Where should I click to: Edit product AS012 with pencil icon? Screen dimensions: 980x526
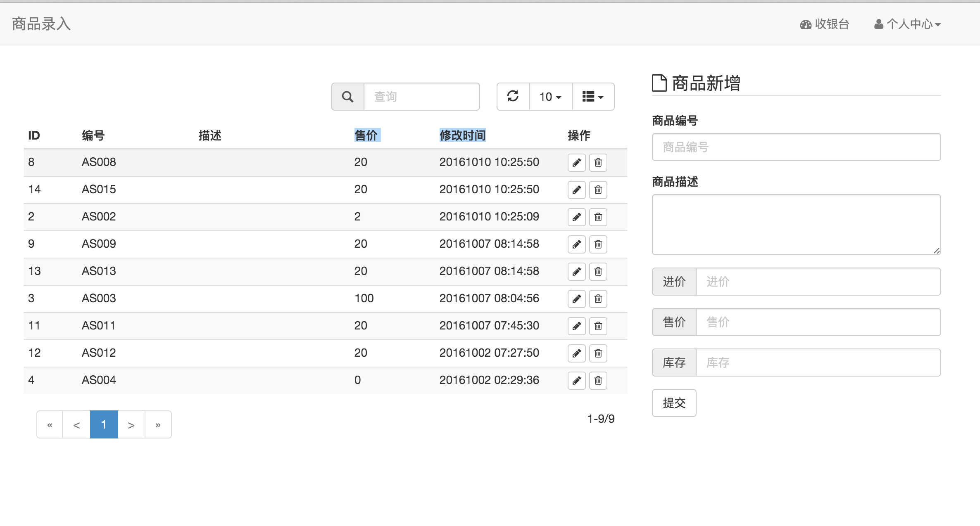pos(576,353)
